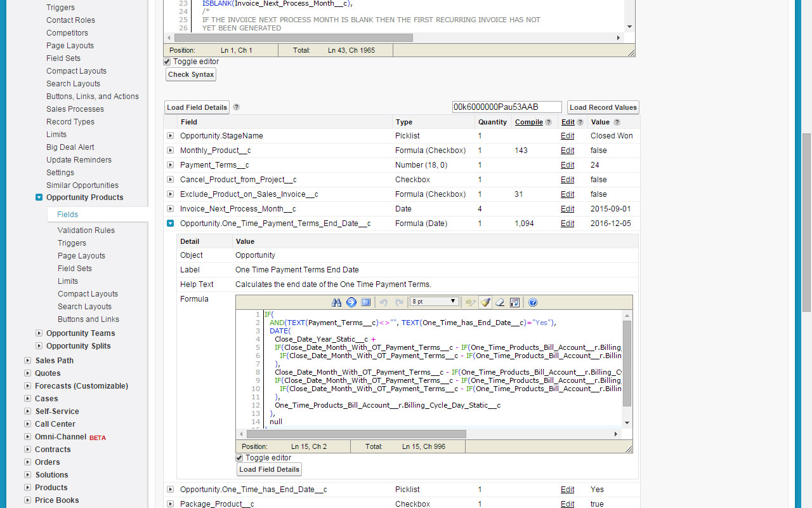Click the binoculars search icon in formula editor

337,302
